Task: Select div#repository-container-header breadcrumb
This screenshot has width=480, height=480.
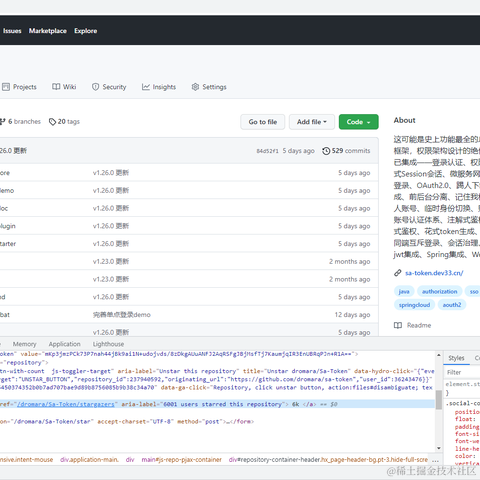Action: 328,460
